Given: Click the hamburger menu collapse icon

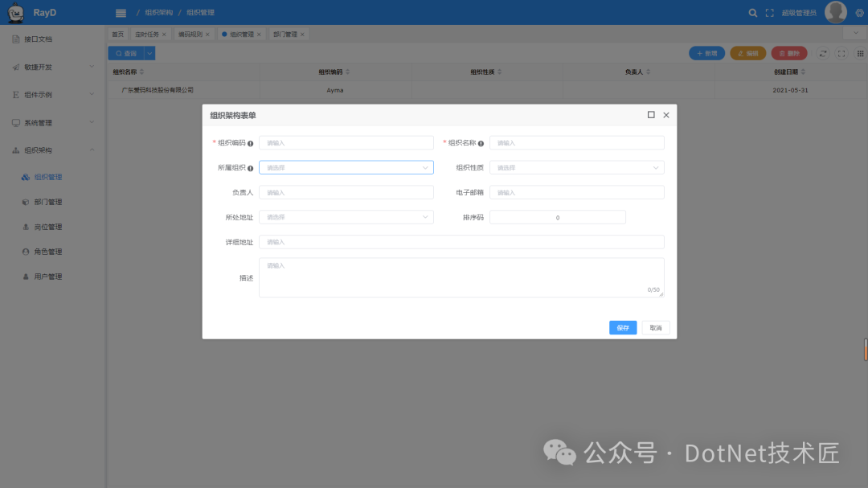Looking at the screenshot, I should point(121,13).
